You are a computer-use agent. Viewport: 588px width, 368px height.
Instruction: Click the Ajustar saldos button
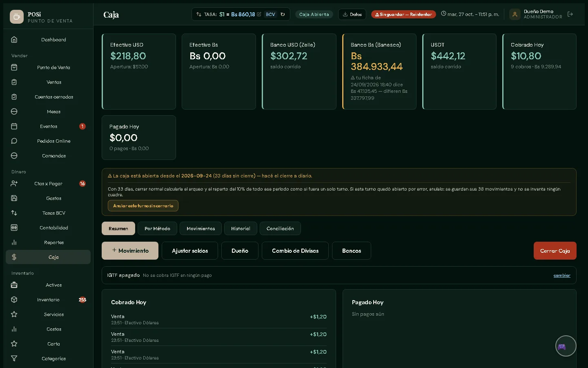[x=190, y=251]
